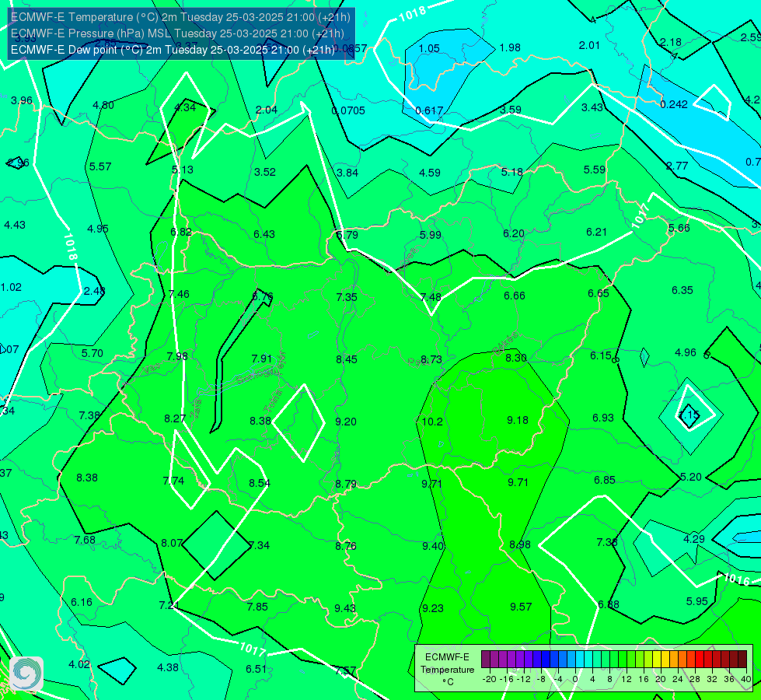761x700 pixels.
Task: Click the 1.05 temperature value
Action: (429, 48)
